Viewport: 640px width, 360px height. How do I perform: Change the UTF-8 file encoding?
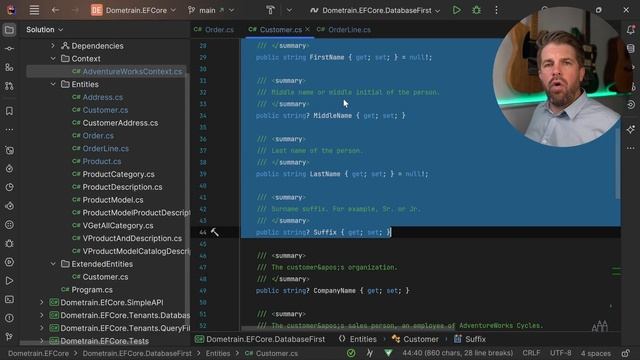coord(560,353)
